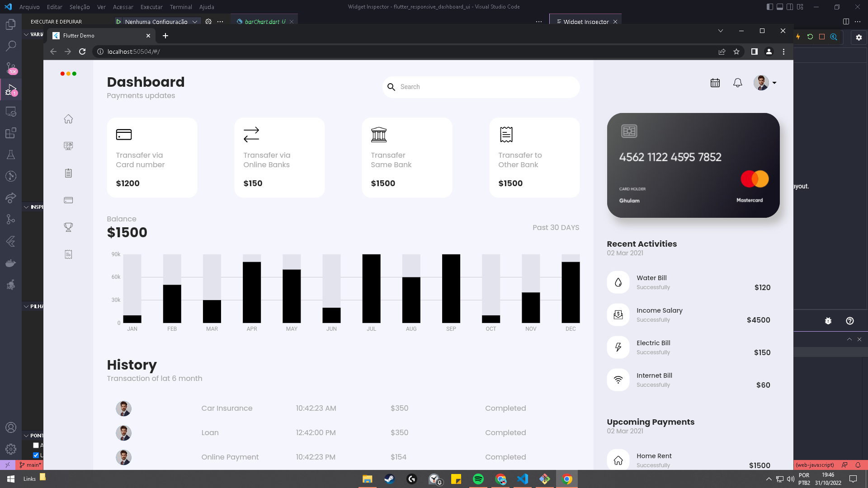Open VS Code Extensions view
868x488 pixels.
point(11,133)
